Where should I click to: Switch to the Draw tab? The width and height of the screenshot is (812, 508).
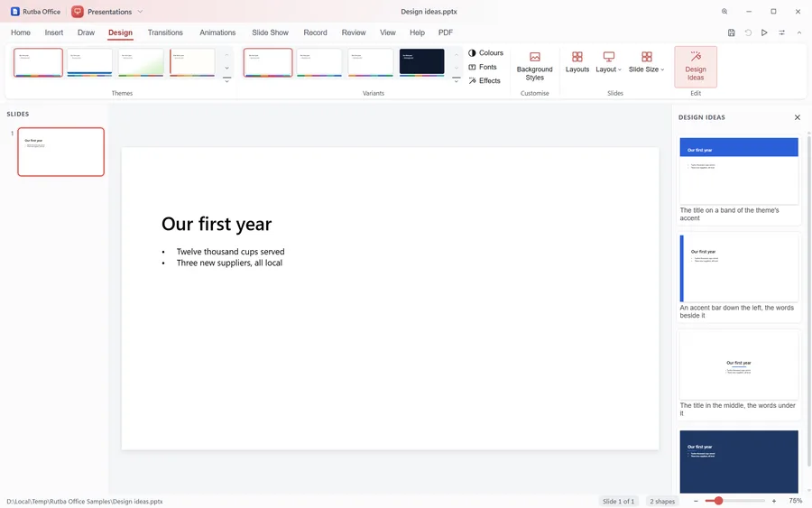tap(86, 32)
